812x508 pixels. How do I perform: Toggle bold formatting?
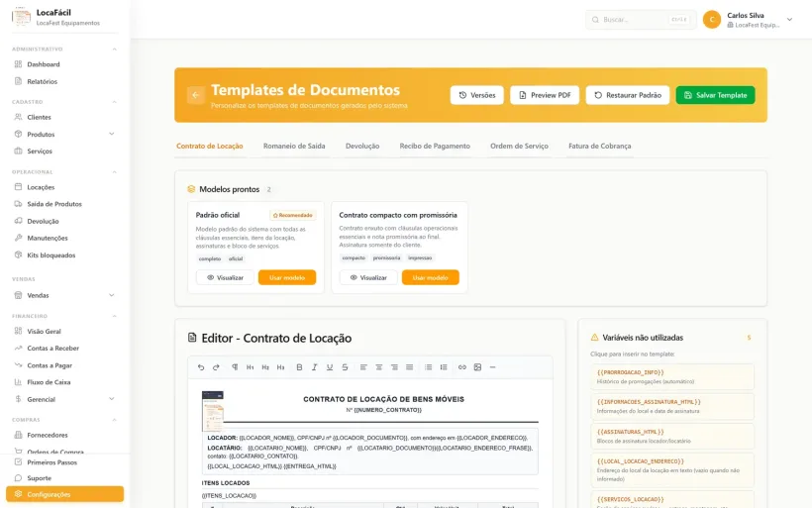tap(299, 367)
